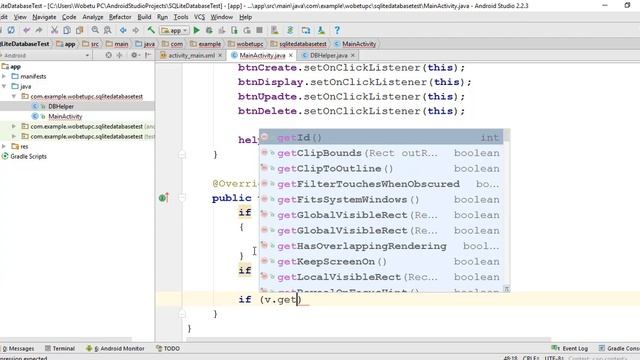
Task: Click the Find magnifier icon
Action: click(x=95, y=30)
